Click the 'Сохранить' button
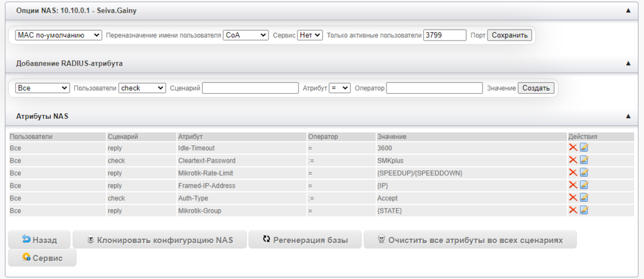 (509, 35)
